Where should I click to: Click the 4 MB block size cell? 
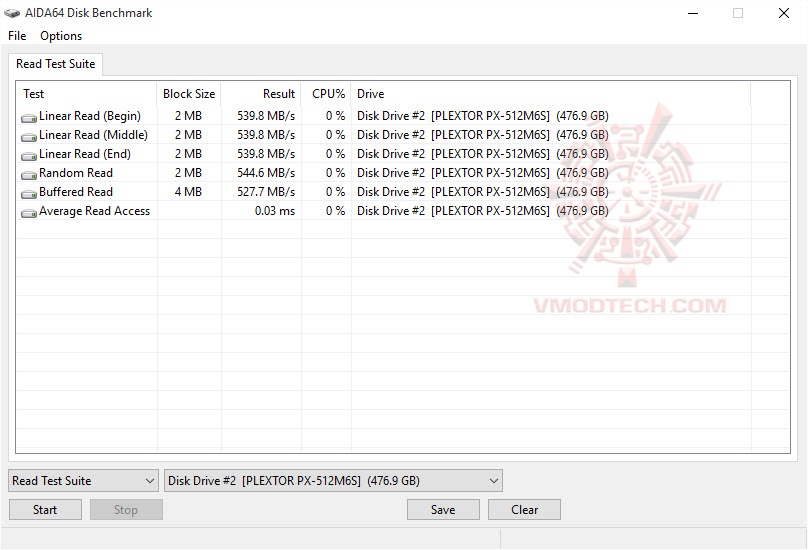pos(188,192)
